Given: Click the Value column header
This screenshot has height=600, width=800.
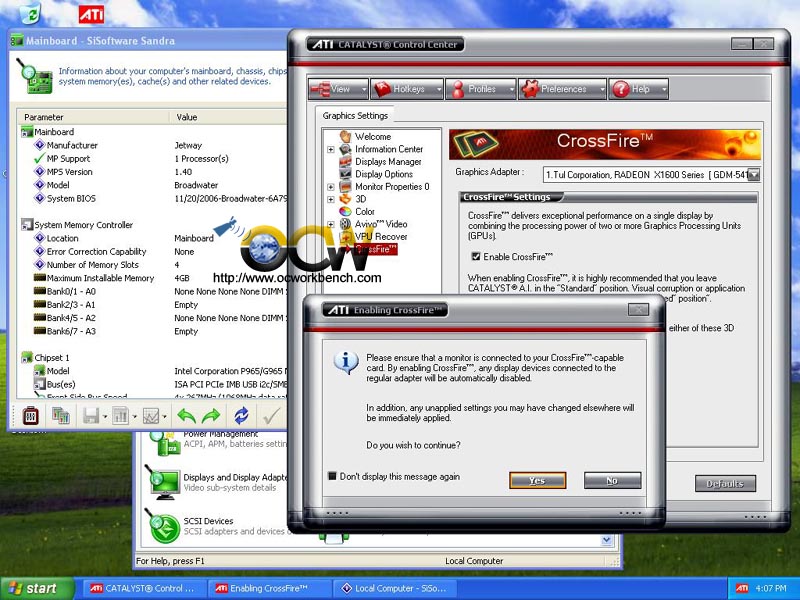Looking at the screenshot, I should [x=228, y=117].
